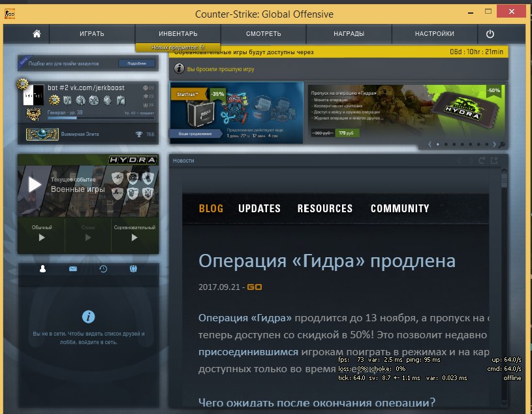
Task: Open the recent players clock tab
Action: [103, 269]
